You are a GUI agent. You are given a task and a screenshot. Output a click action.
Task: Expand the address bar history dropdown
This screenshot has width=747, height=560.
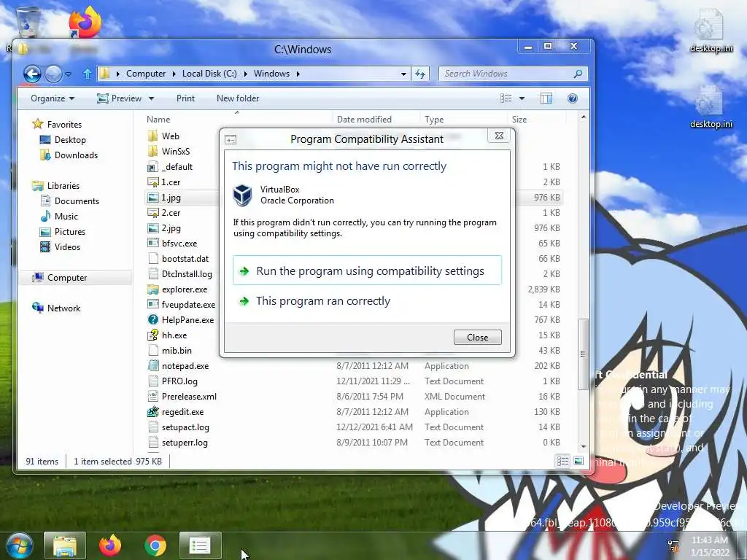pos(403,74)
